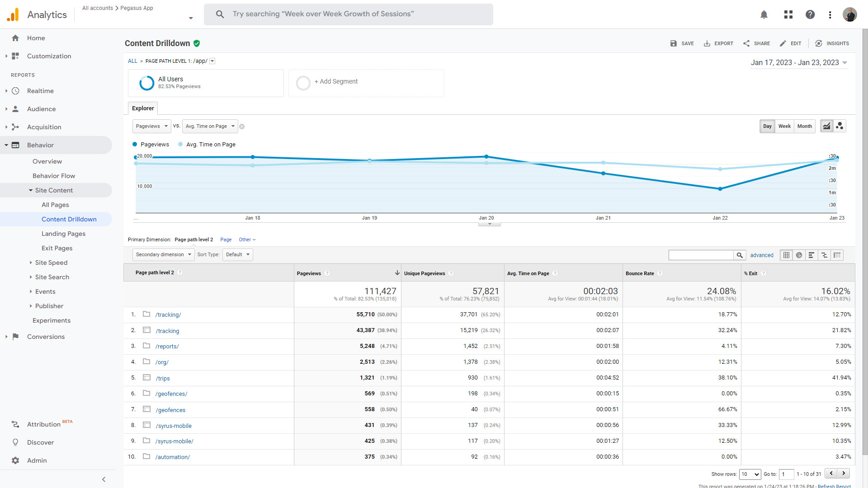Open the user profile avatar
Viewport: 868px width, 488px height.
coord(850,14)
